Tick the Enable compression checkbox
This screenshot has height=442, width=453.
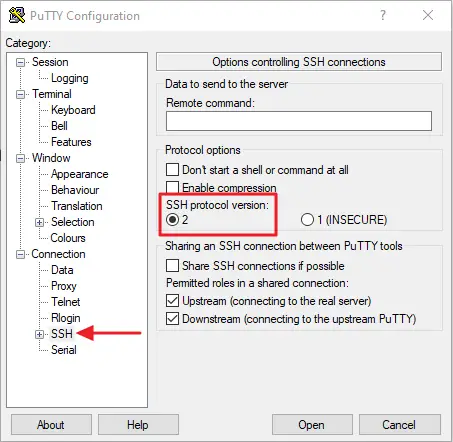point(172,187)
